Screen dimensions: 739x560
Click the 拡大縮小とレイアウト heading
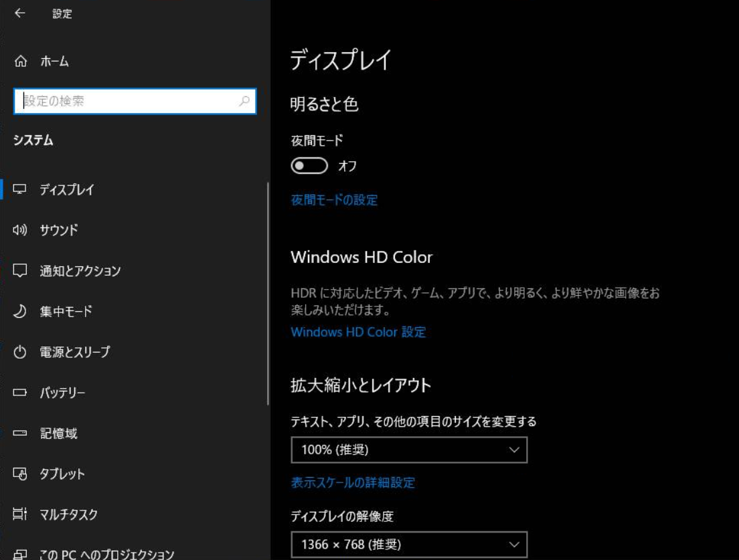click(x=361, y=385)
